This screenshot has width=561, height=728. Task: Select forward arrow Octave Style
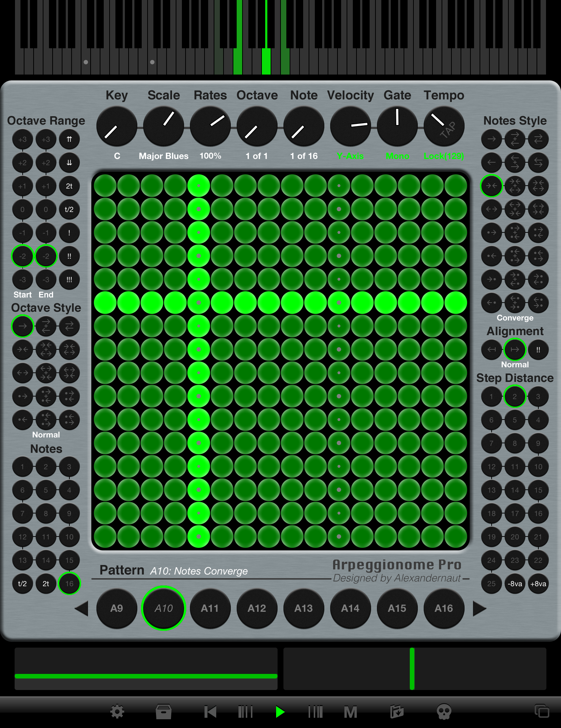(23, 326)
